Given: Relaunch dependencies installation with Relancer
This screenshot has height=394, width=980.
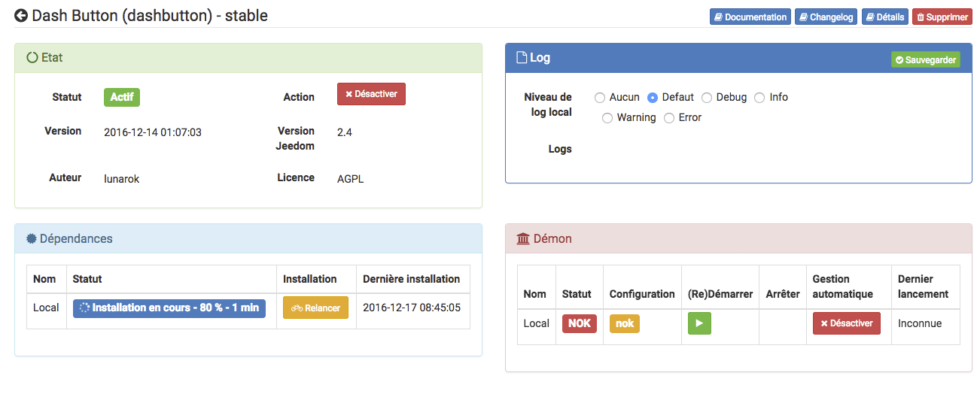Looking at the screenshot, I should click(x=315, y=308).
